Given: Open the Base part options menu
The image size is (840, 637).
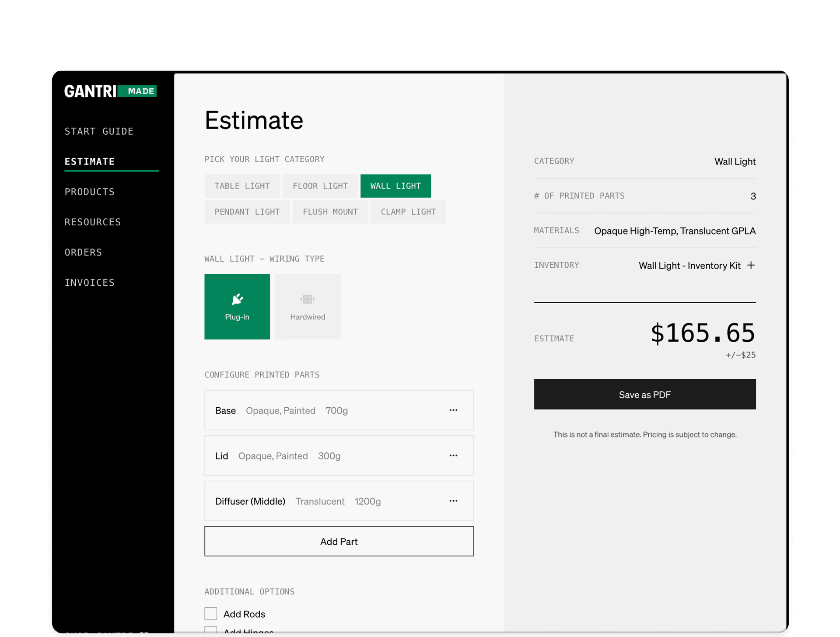Looking at the screenshot, I should point(453,410).
